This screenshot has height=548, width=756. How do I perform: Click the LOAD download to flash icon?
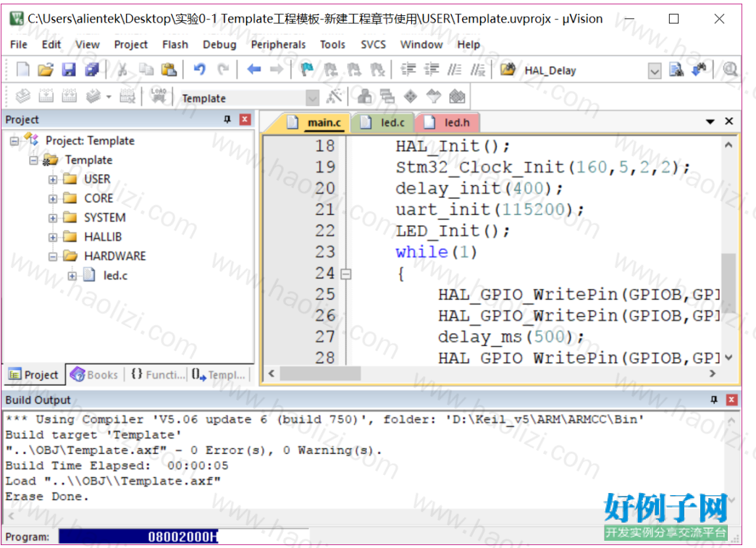pyautogui.click(x=158, y=96)
